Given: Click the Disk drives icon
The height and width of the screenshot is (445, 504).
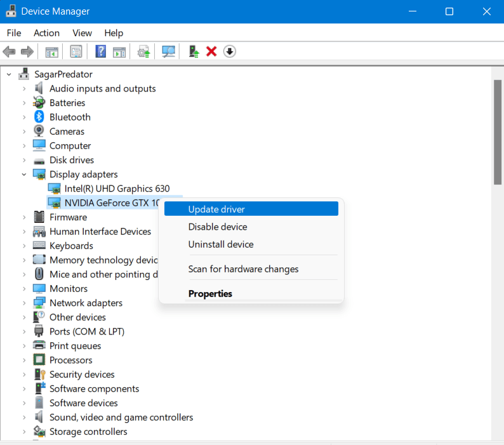Looking at the screenshot, I should 39,161.
